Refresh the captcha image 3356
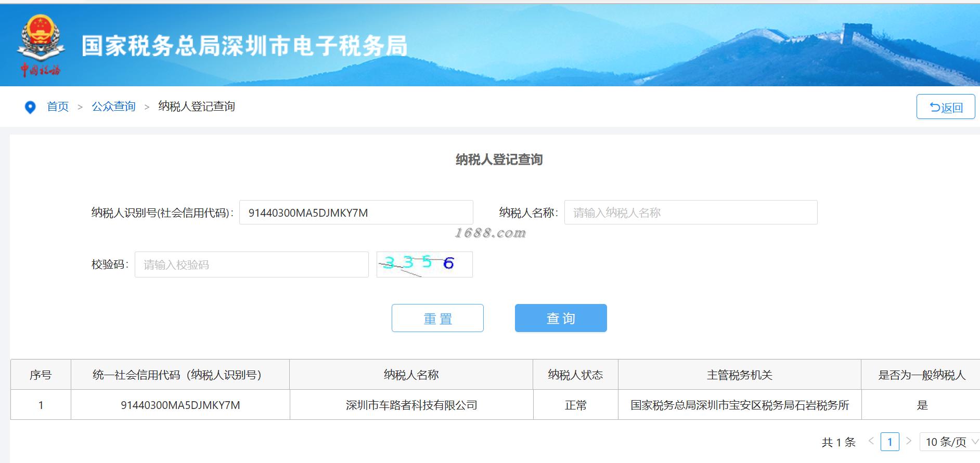980x463 pixels. (424, 264)
